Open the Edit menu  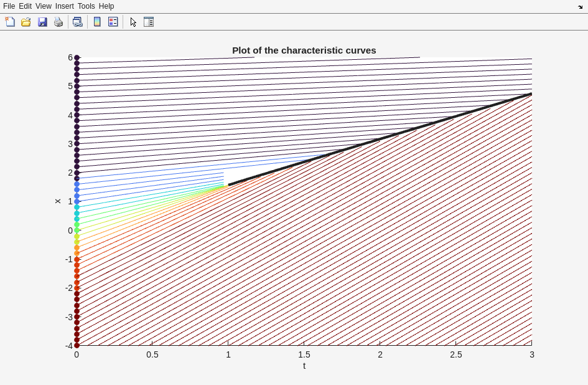point(25,6)
